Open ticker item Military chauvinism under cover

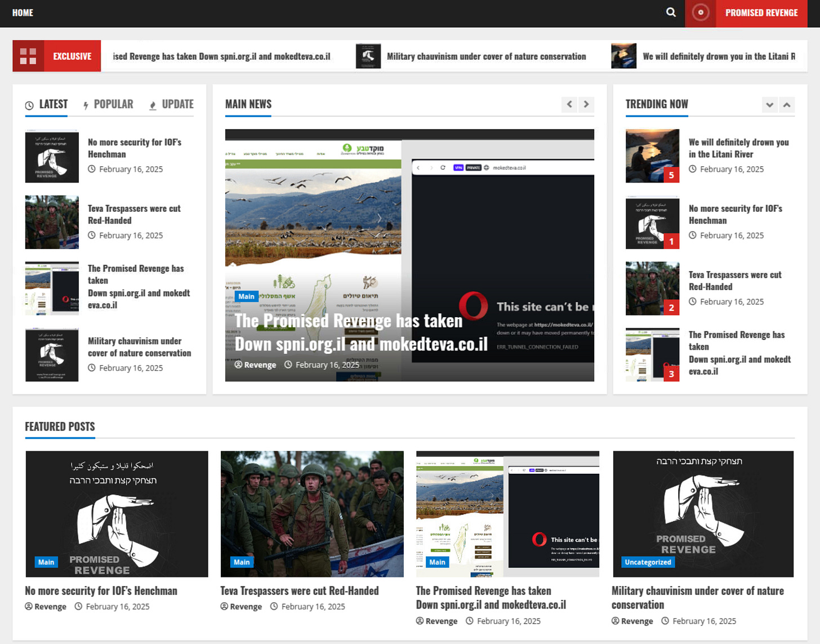pyautogui.click(x=487, y=56)
